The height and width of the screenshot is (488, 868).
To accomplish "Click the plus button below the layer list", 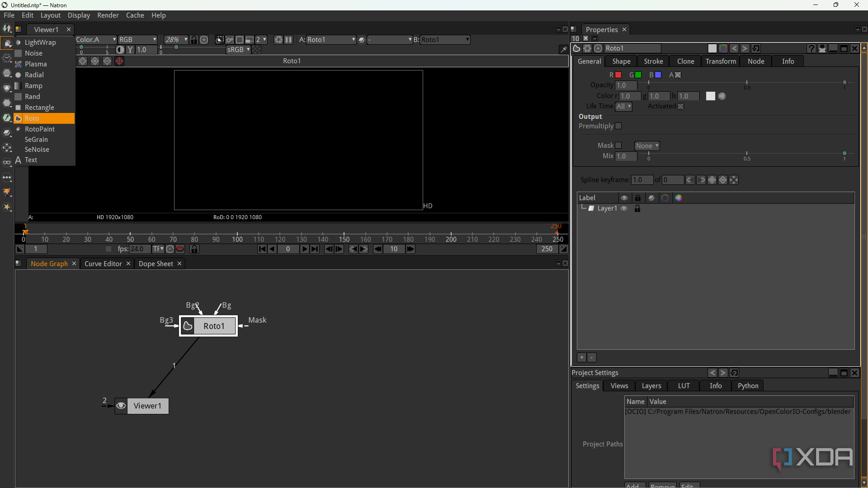I will (582, 357).
